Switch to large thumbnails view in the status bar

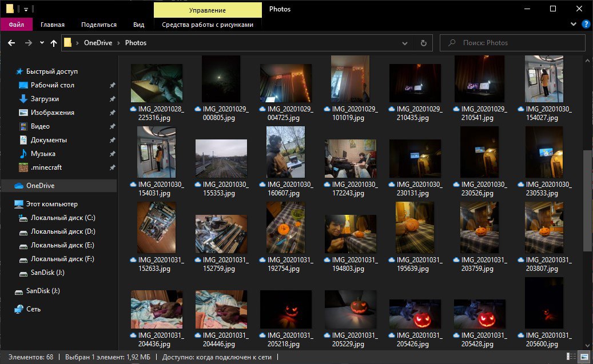pos(584,357)
